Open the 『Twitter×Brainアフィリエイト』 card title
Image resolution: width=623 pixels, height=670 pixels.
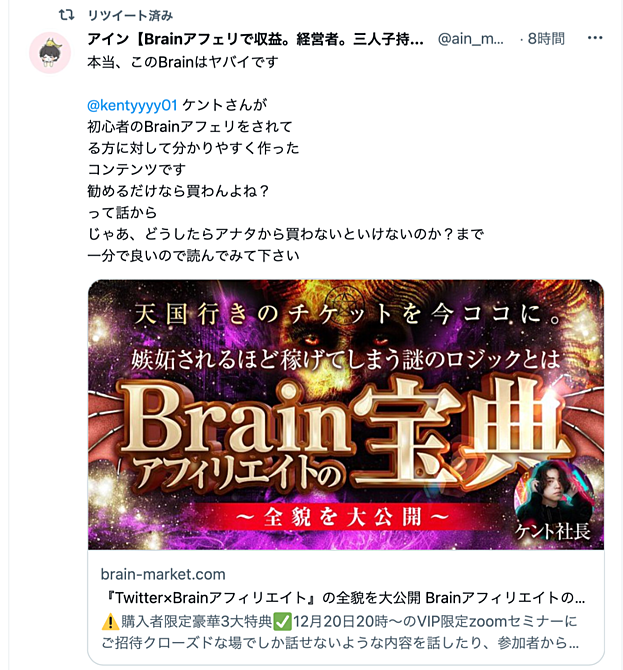point(343,598)
